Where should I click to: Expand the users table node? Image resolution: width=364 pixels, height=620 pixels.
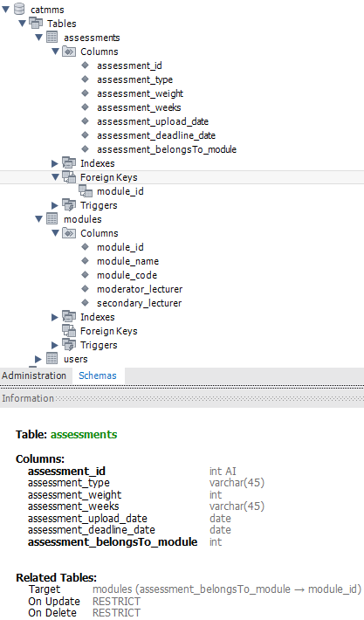38,359
